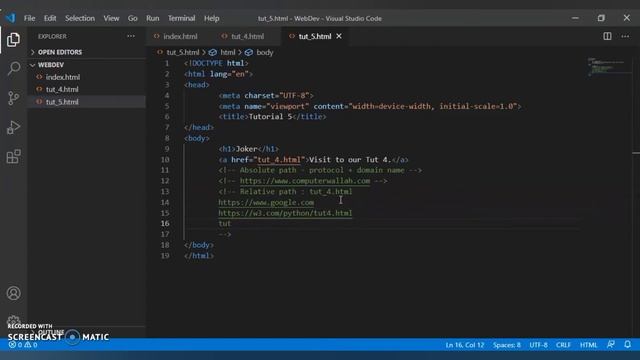Click the body breadcrumb item
This screenshot has height=360, width=640.
(x=264, y=52)
